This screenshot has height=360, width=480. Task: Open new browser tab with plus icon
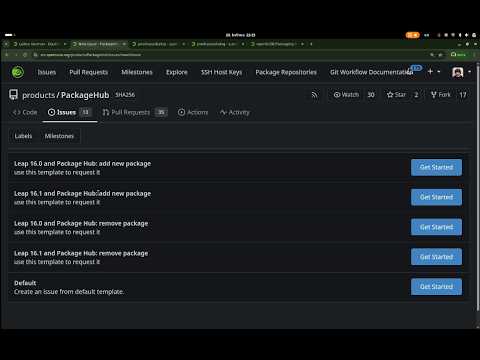click(311, 44)
